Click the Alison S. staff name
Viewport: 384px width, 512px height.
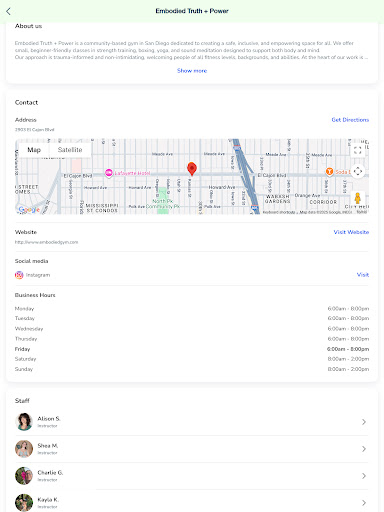pyautogui.click(x=49, y=419)
